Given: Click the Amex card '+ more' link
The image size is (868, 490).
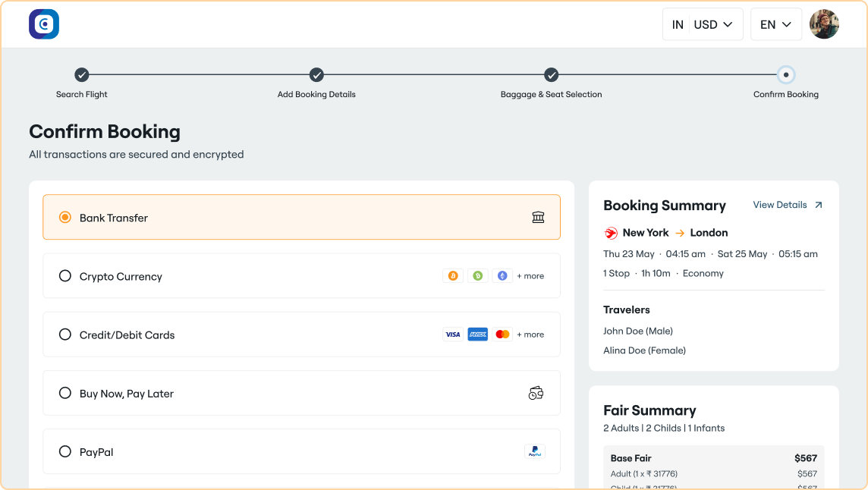Looking at the screenshot, I should [x=530, y=334].
